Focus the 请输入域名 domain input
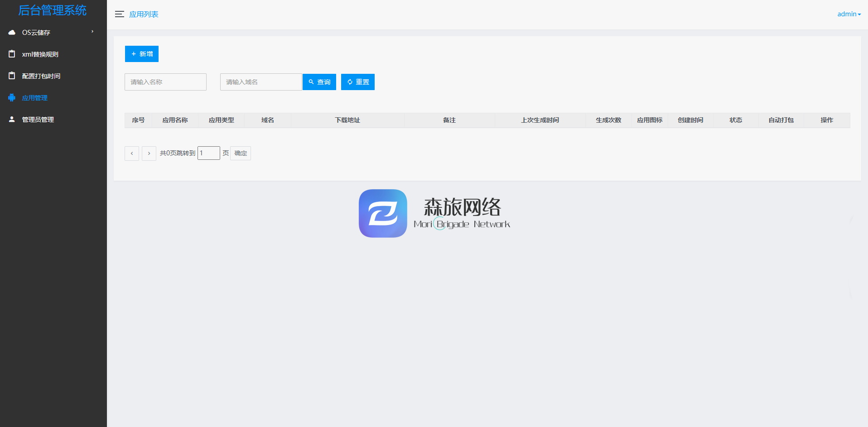This screenshot has height=427, width=868. click(x=261, y=82)
